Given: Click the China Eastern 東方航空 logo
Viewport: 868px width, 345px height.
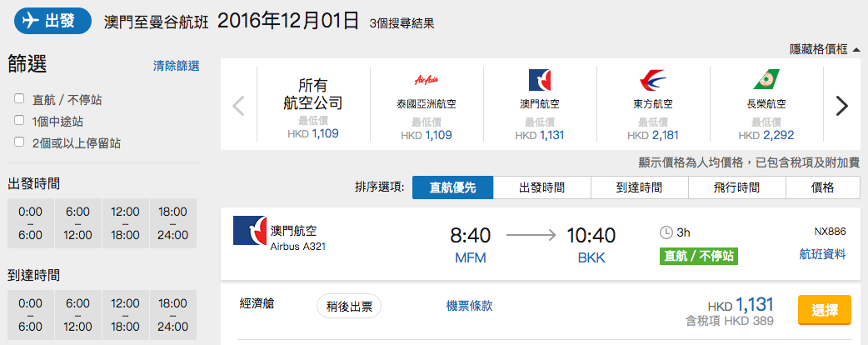Looking at the screenshot, I should click(652, 80).
